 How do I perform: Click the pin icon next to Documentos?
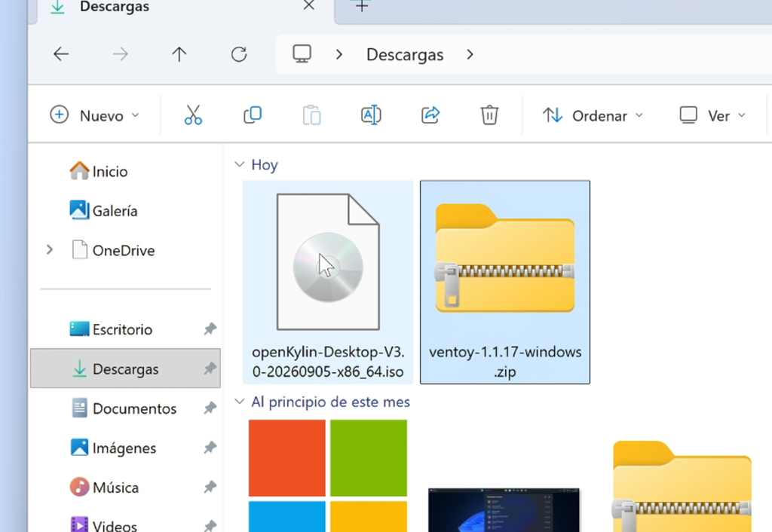point(210,408)
